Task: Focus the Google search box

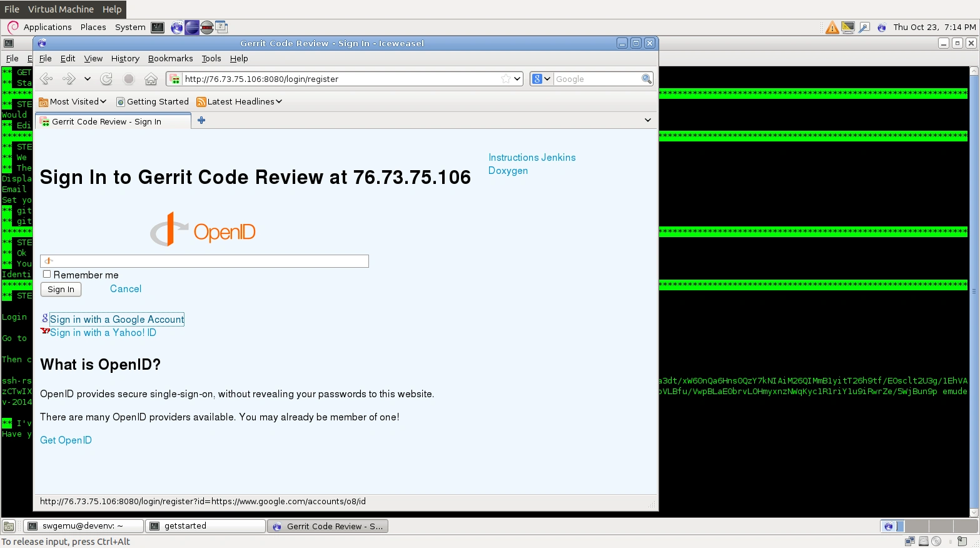Action: [x=597, y=79]
